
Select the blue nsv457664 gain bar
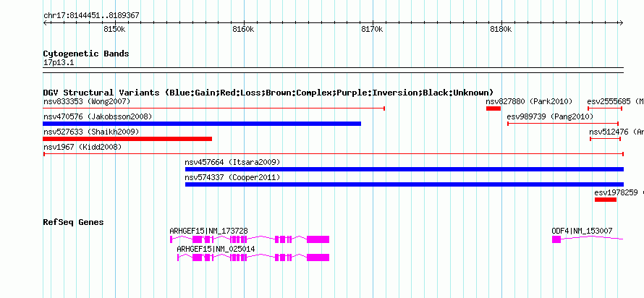click(404, 169)
